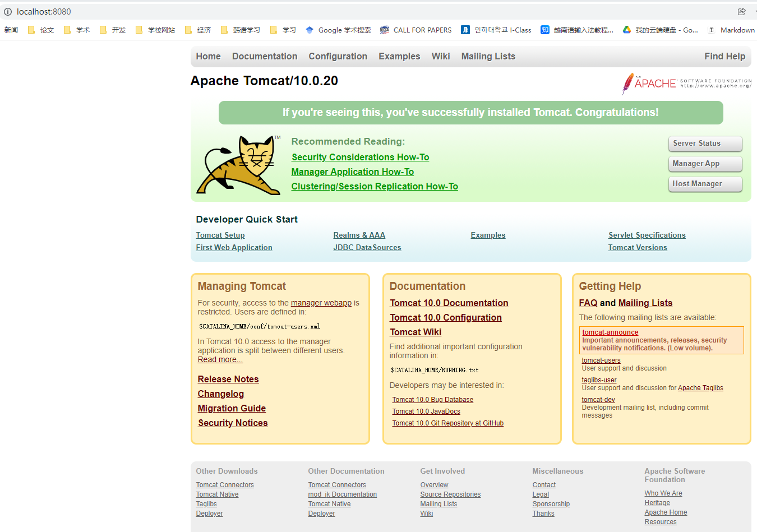
Task: Open the Apache Taglibs link
Action: (x=700, y=388)
